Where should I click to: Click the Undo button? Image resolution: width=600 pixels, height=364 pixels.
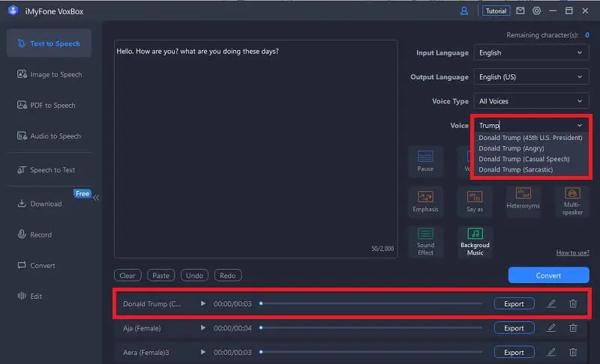click(194, 276)
